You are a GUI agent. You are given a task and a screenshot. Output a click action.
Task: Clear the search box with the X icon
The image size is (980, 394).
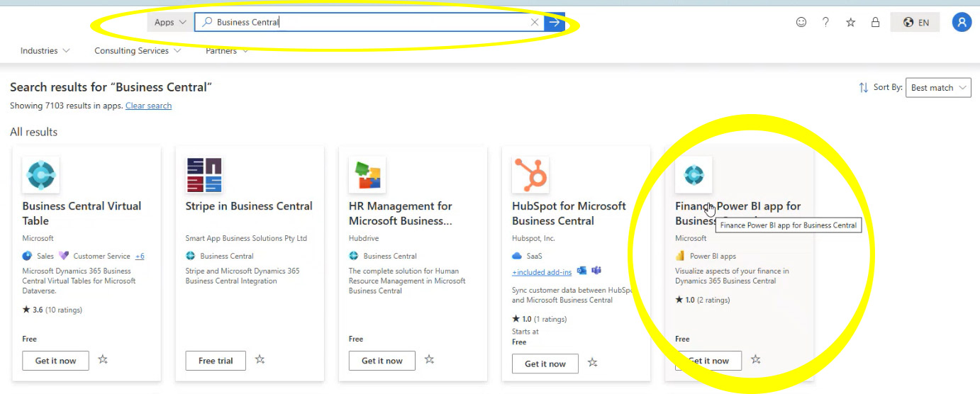pyautogui.click(x=535, y=22)
